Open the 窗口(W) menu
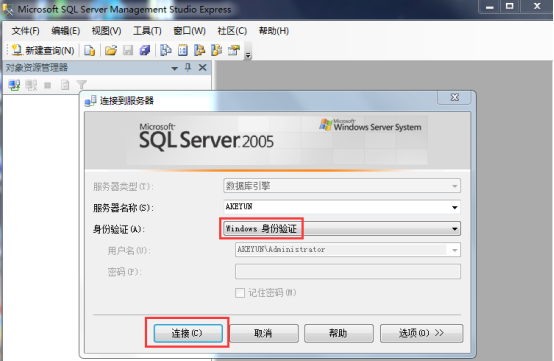The height and width of the screenshot is (361, 554). 189,31
